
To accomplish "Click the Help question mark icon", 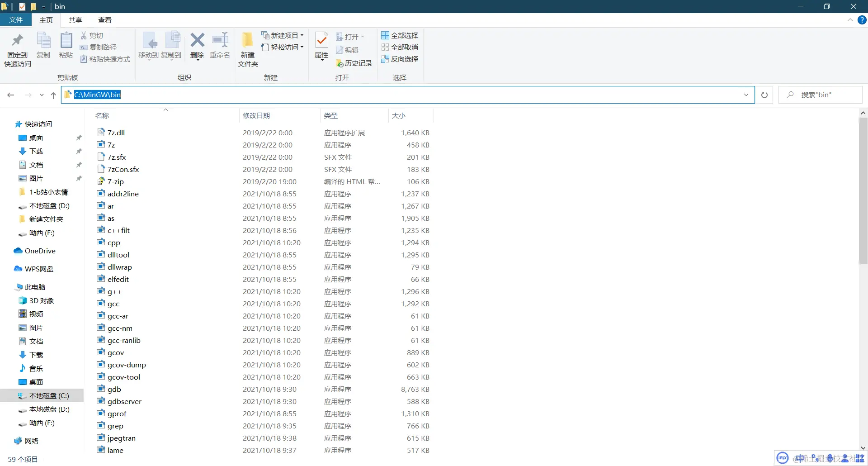I will 862,20.
